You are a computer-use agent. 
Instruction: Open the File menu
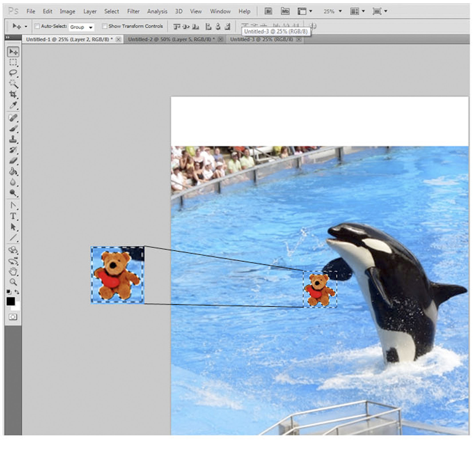[x=31, y=11]
